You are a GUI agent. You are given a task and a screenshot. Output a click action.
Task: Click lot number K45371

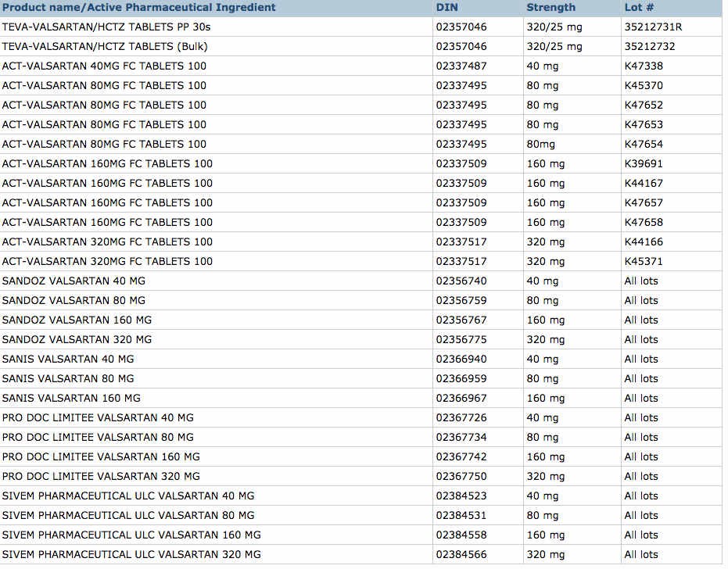coord(644,261)
